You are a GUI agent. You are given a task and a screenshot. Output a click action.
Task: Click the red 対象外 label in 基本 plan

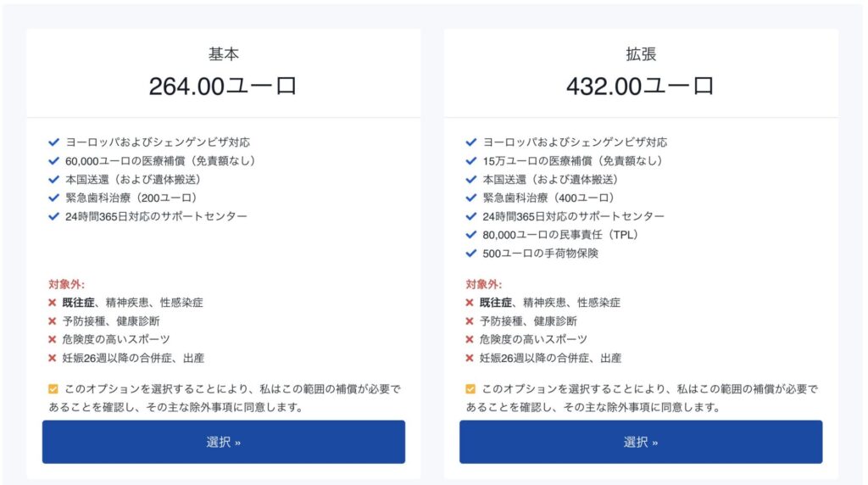pos(66,285)
